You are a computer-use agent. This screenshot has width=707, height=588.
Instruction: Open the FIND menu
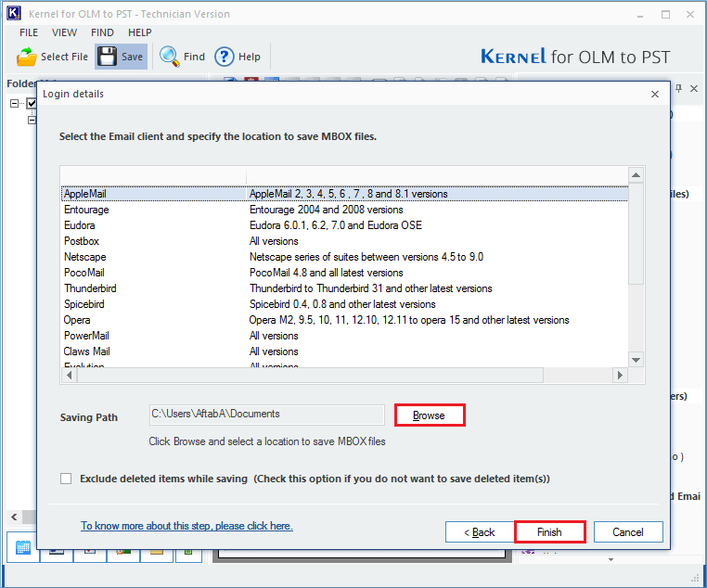pyautogui.click(x=102, y=32)
